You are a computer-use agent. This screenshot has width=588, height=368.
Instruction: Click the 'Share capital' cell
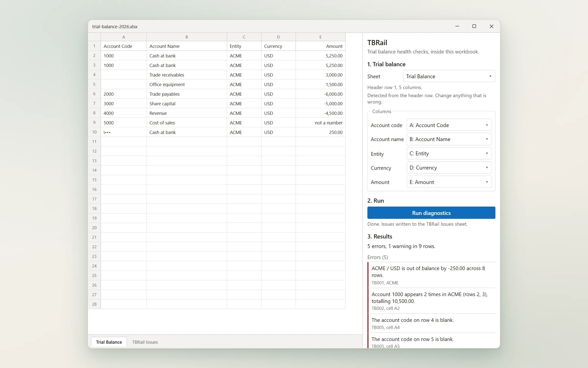(x=187, y=104)
